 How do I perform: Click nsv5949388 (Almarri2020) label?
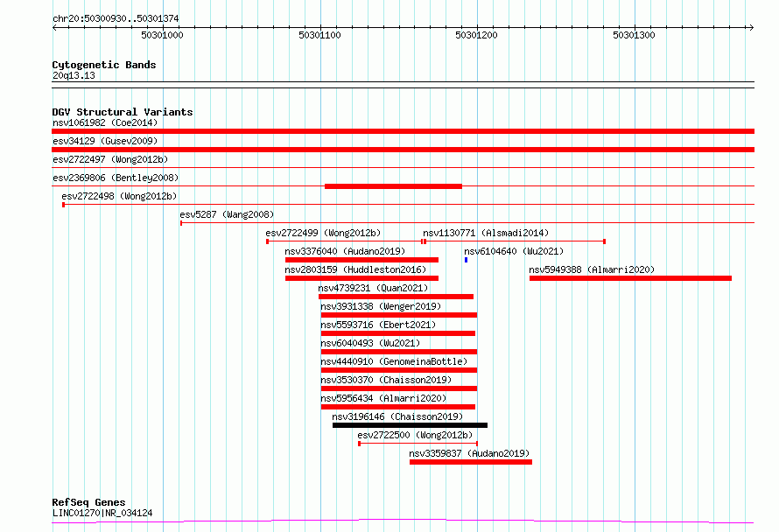(592, 269)
